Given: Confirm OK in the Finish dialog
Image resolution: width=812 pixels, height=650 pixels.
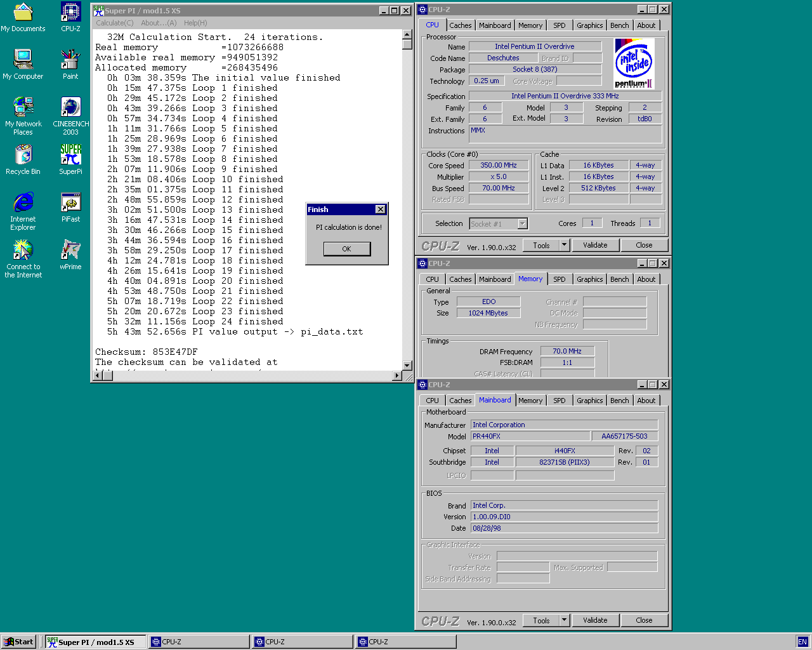Looking at the screenshot, I should 347,249.
